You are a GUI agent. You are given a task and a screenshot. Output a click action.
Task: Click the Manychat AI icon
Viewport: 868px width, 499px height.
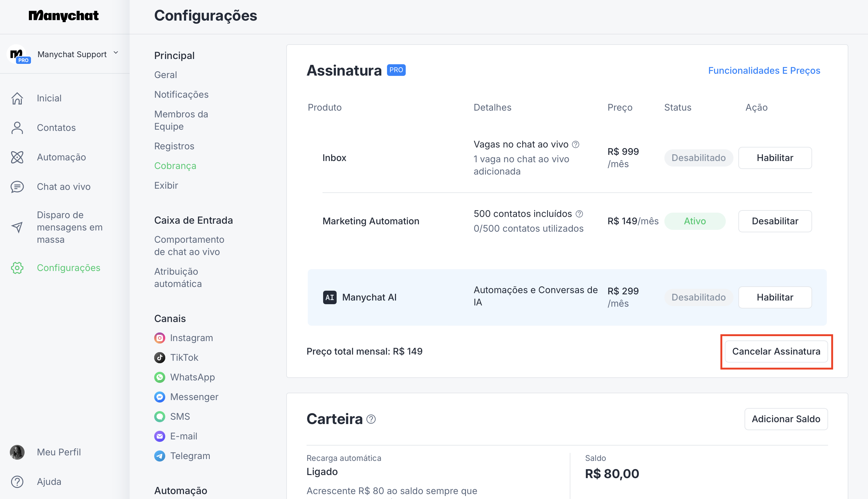(330, 297)
